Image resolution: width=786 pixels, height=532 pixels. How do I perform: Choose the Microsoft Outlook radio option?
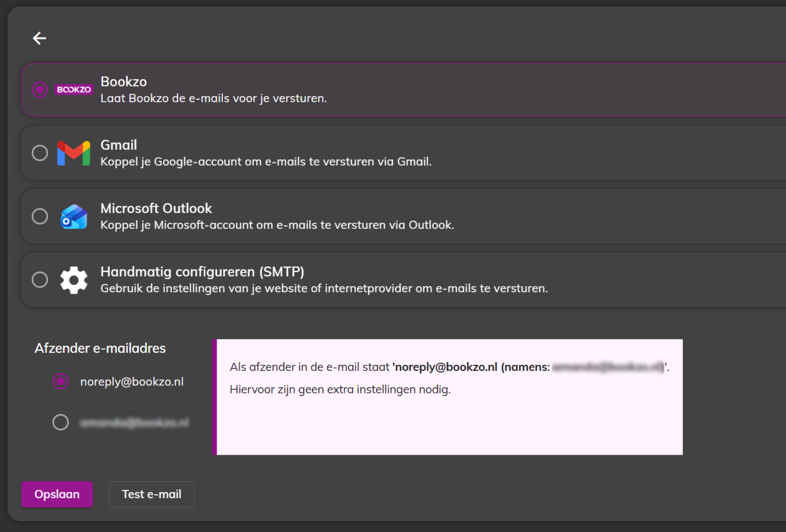[x=40, y=216]
